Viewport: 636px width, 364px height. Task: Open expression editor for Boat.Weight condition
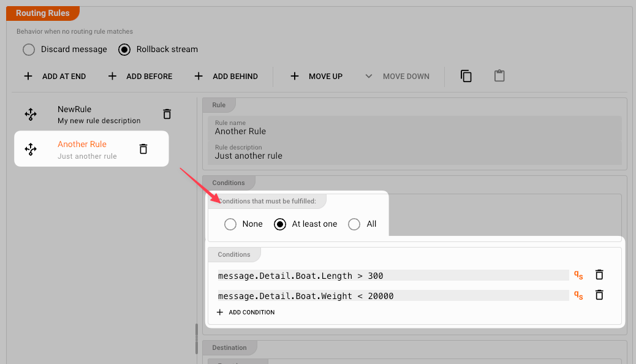pos(578,295)
